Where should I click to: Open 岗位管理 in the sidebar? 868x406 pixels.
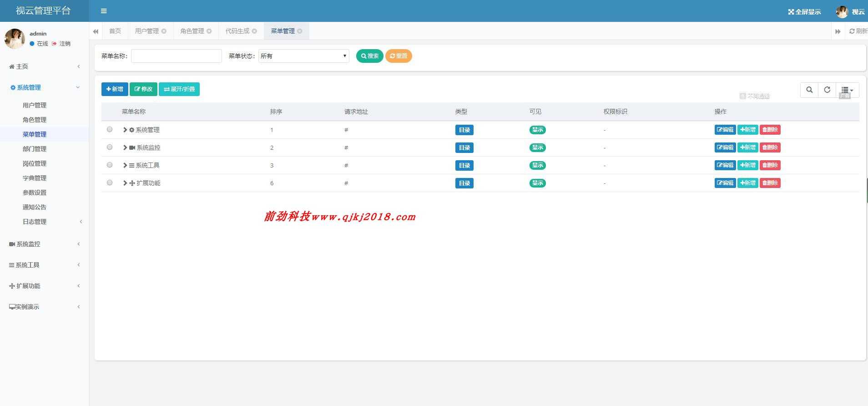(35, 163)
